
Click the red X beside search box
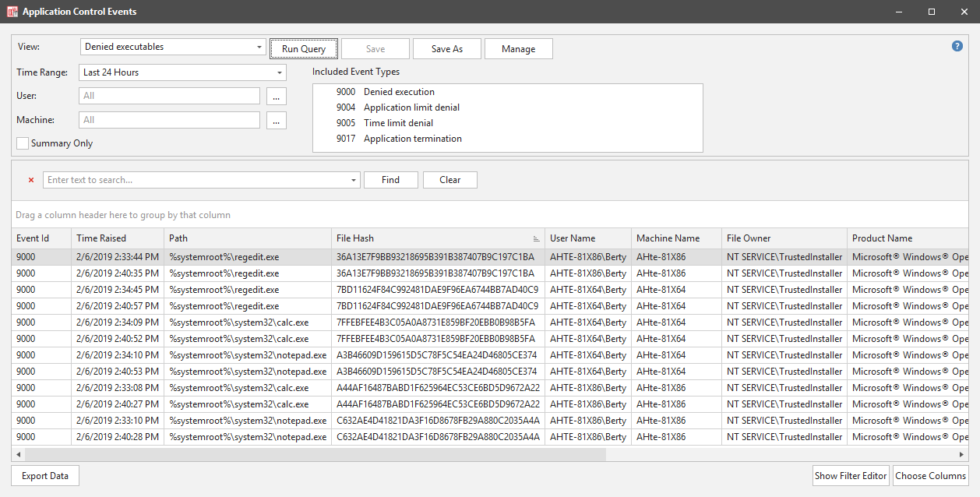(x=31, y=180)
